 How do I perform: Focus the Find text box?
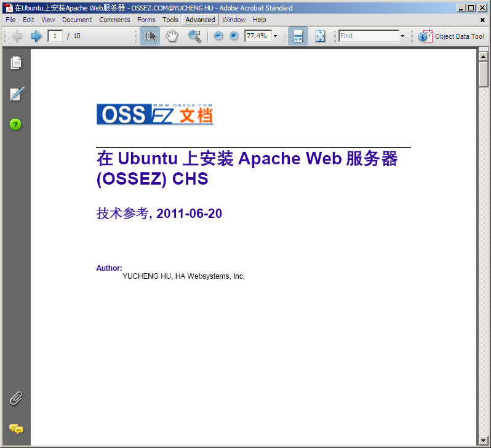[x=369, y=36]
